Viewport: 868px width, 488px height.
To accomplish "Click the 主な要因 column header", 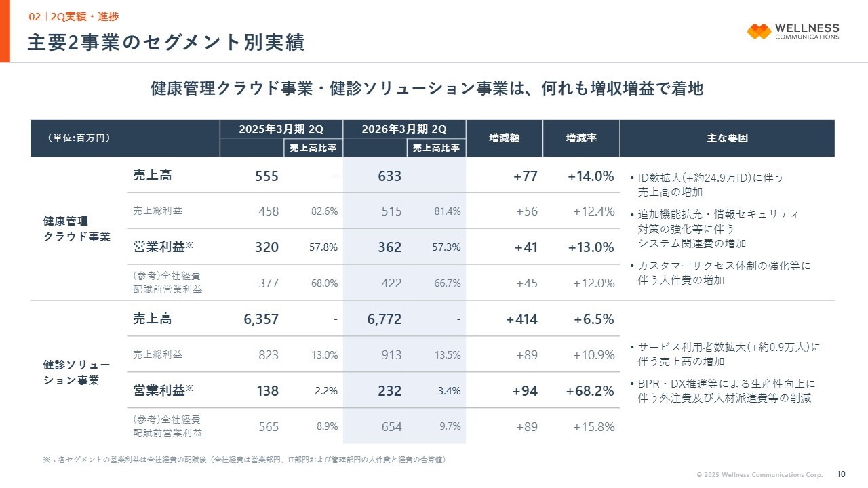I will point(727,138).
